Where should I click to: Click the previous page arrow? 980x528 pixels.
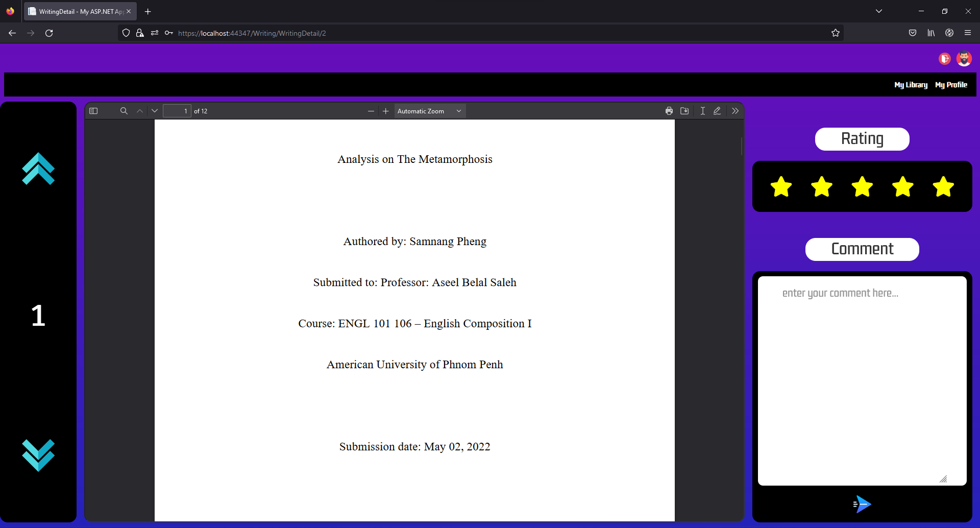click(139, 111)
